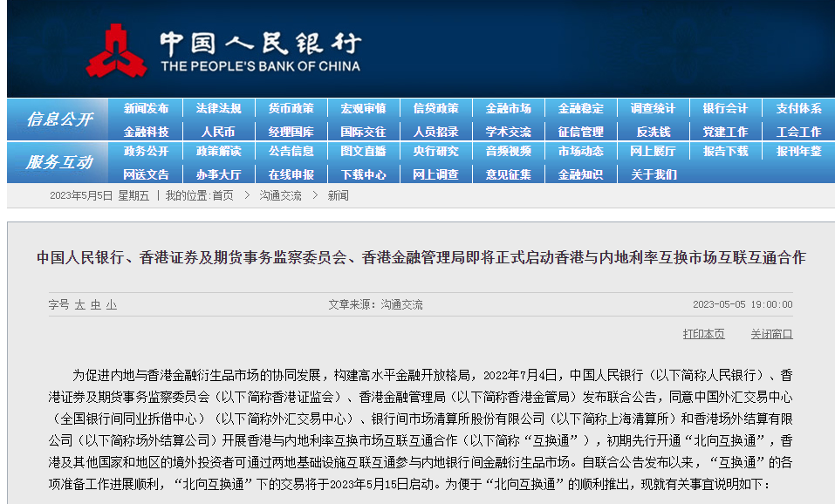Select 反洗钱 menu item

click(x=653, y=132)
